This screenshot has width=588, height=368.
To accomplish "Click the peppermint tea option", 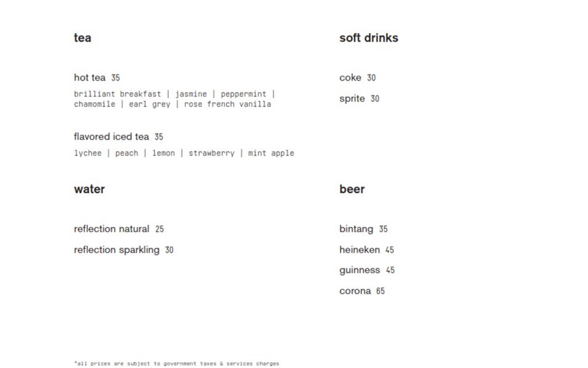I will pos(243,94).
